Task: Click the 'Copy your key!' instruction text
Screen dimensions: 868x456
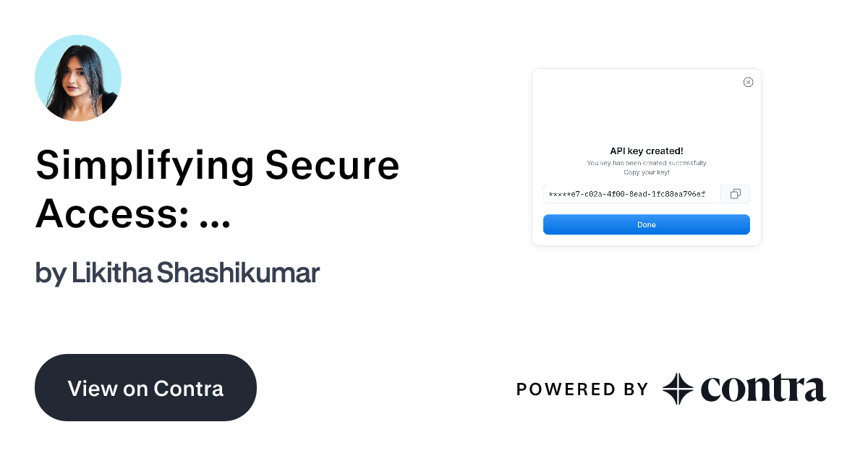Action: click(x=646, y=172)
